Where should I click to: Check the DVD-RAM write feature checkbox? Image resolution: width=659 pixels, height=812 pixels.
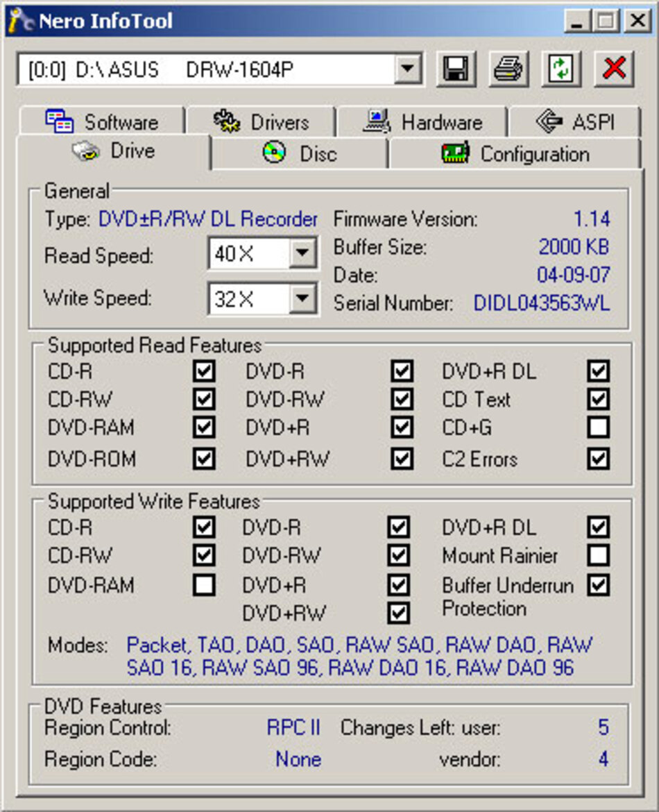click(x=204, y=585)
